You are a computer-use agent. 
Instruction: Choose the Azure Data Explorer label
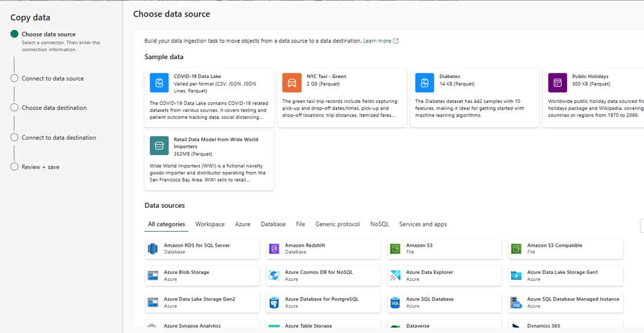click(x=430, y=272)
